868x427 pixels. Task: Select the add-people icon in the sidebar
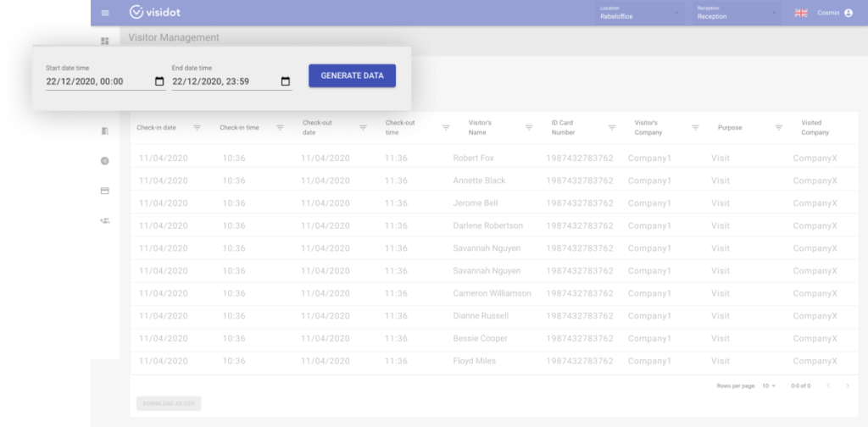point(104,220)
